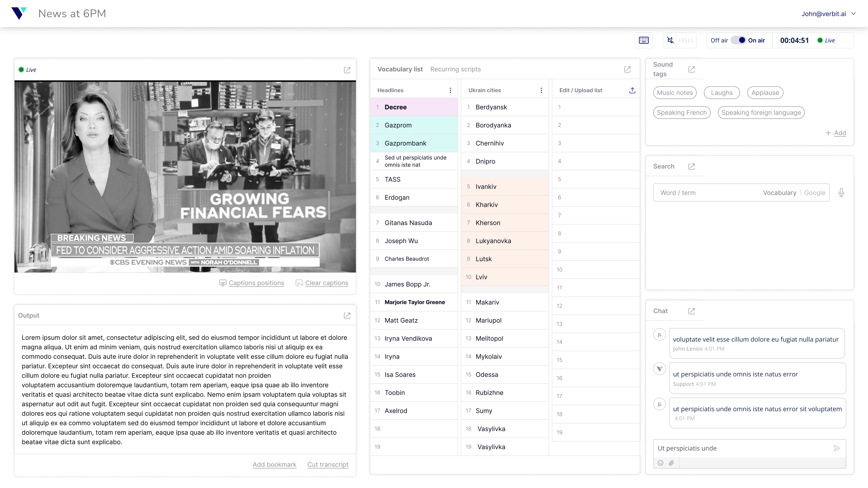
Task: Insert the Music notes sound tag
Action: coord(675,92)
